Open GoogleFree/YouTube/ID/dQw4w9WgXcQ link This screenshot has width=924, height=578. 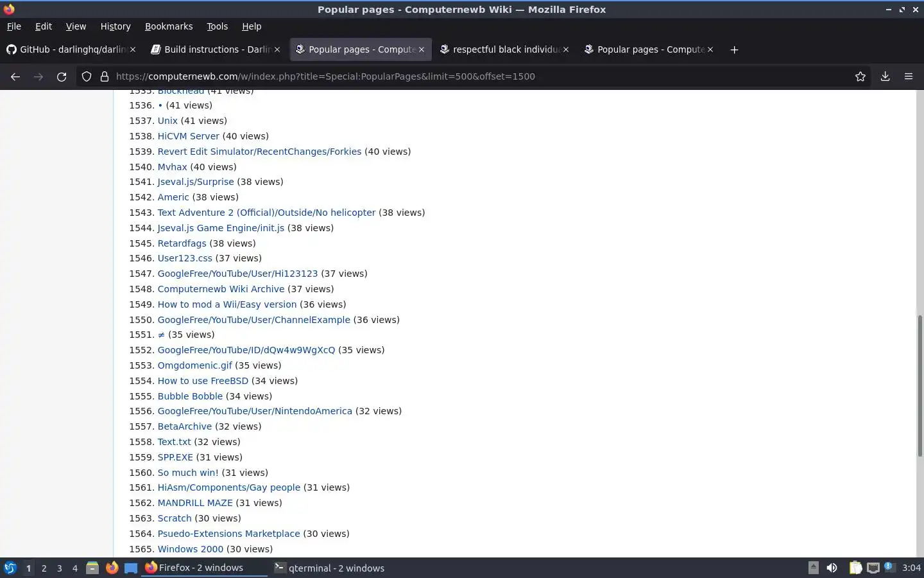(246, 350)
